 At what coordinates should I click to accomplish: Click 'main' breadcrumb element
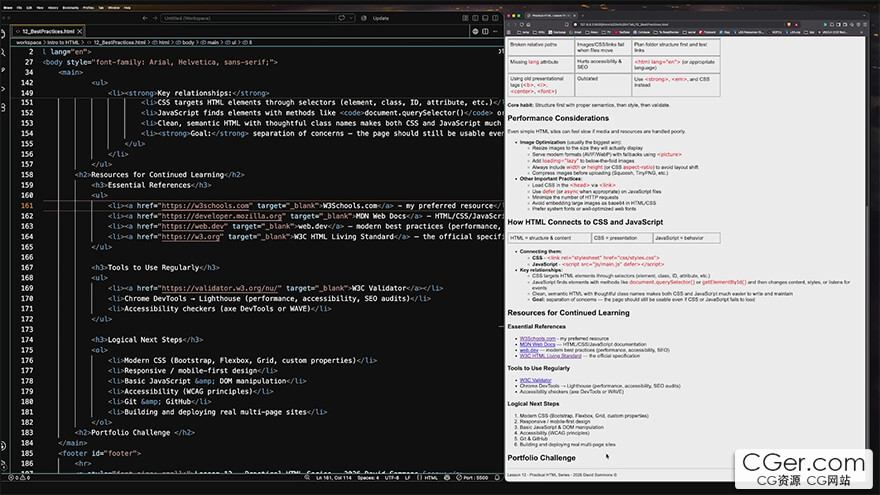(213, 42)
